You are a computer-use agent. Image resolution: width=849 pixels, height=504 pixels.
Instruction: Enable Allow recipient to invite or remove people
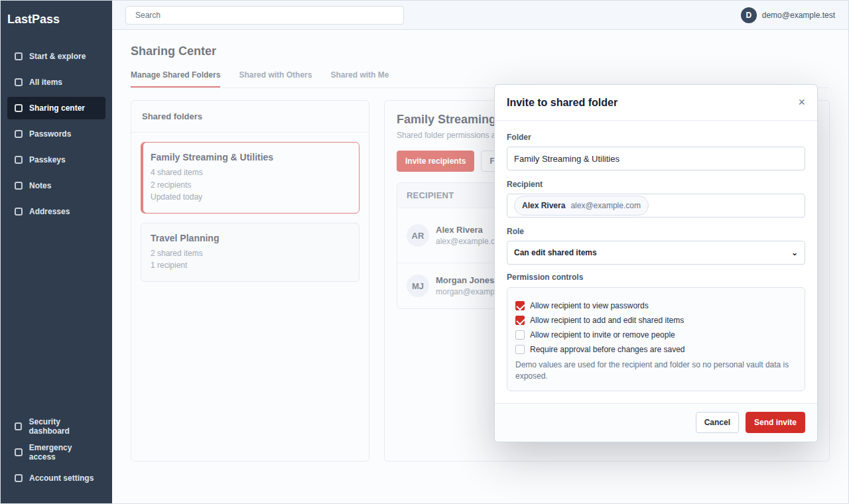coord(520,335)
